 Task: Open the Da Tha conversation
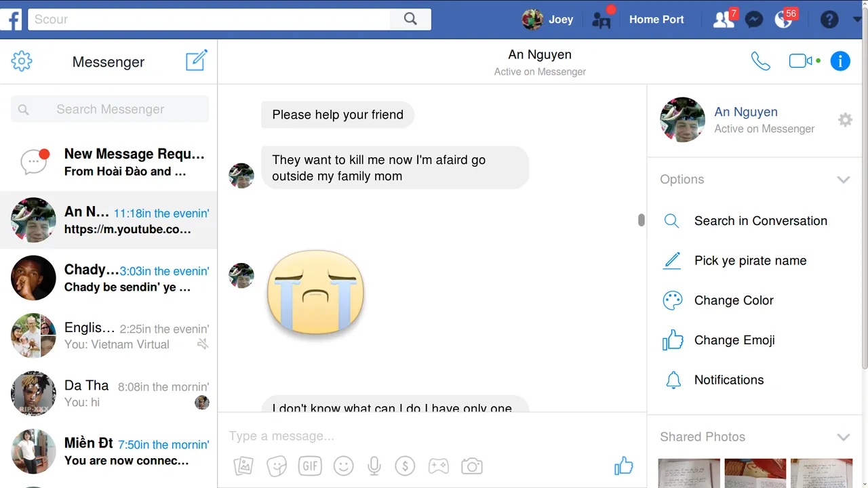(x=108, y=394)
